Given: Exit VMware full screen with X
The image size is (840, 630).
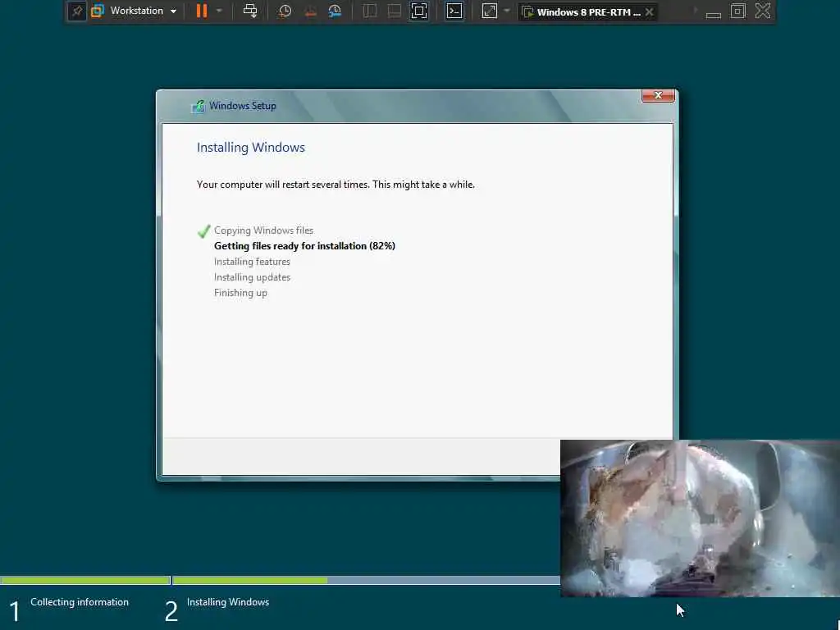Looking at the screenshot, I should (x=763, y=11).
